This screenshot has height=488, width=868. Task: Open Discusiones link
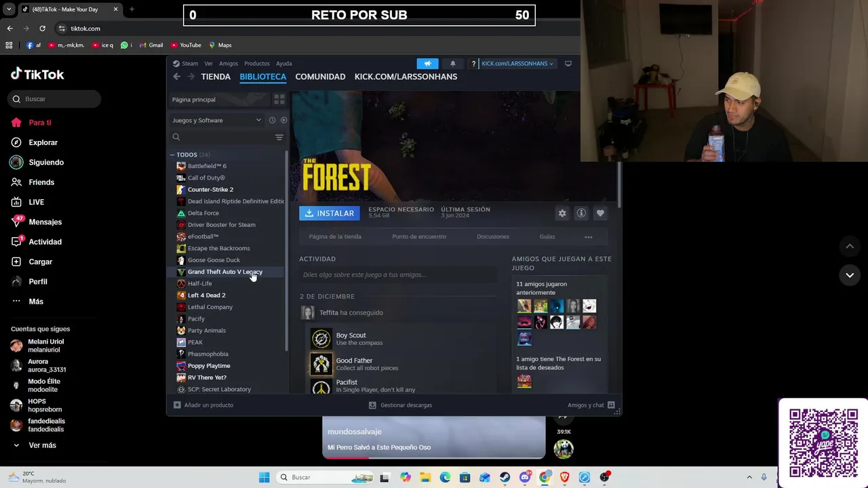tap(493, 237)
